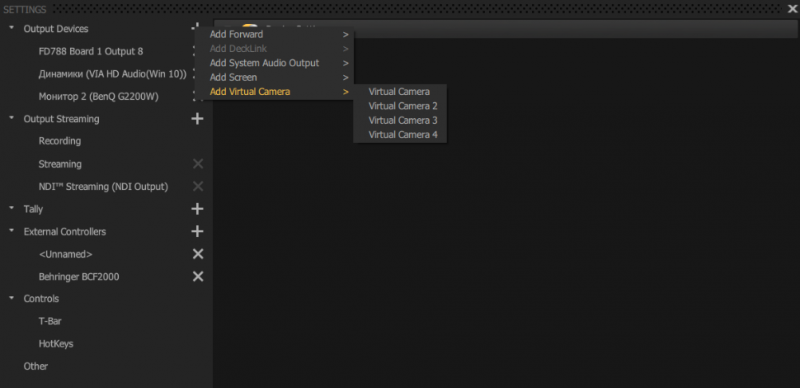Open T-Bar control settings
Screen dimensions: 800x388
[50, 321]
